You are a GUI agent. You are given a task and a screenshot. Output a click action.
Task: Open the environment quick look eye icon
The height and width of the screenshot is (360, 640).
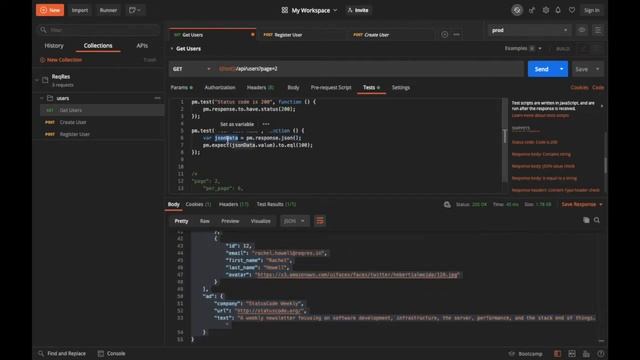(x=582, y=30)
